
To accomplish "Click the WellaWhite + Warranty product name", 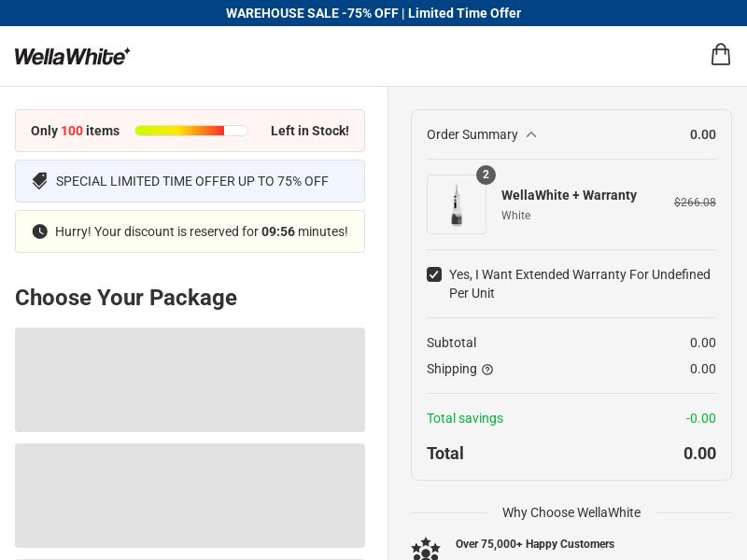I will point(569,195).
